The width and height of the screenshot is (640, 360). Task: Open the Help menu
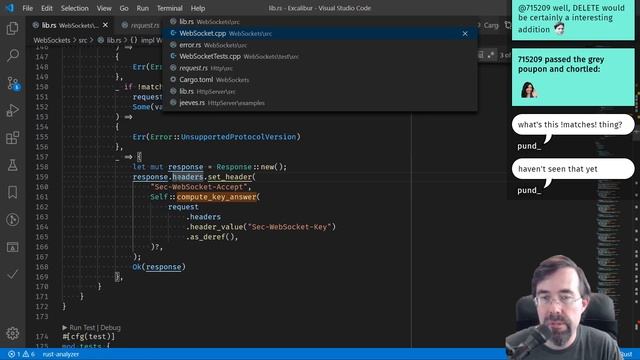point(198,8)
